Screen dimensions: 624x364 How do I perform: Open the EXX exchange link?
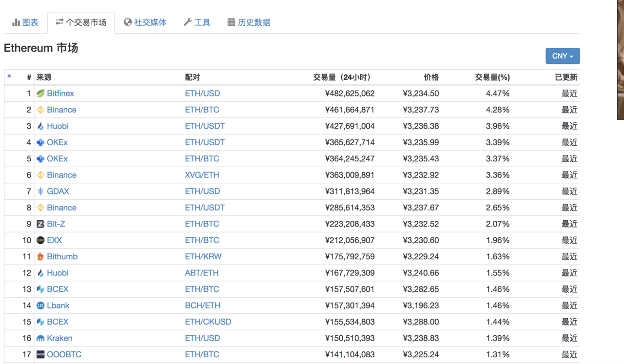(55, 240)
